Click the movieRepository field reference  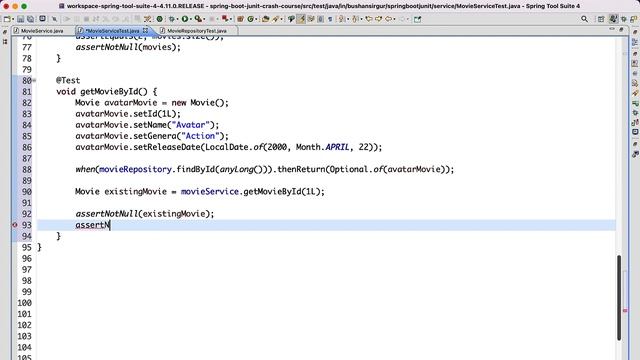pyautogui.click(x=135, y=169)
